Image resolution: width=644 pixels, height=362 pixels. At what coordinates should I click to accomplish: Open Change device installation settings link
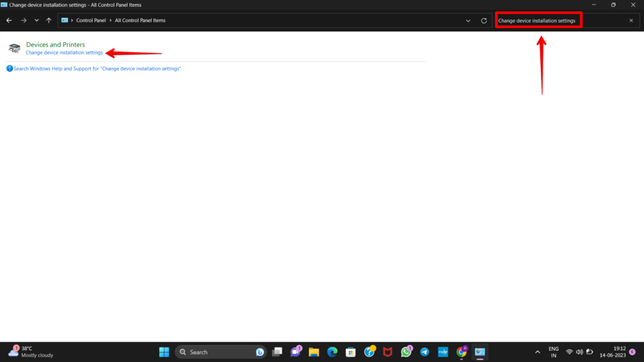click(64, 53)
